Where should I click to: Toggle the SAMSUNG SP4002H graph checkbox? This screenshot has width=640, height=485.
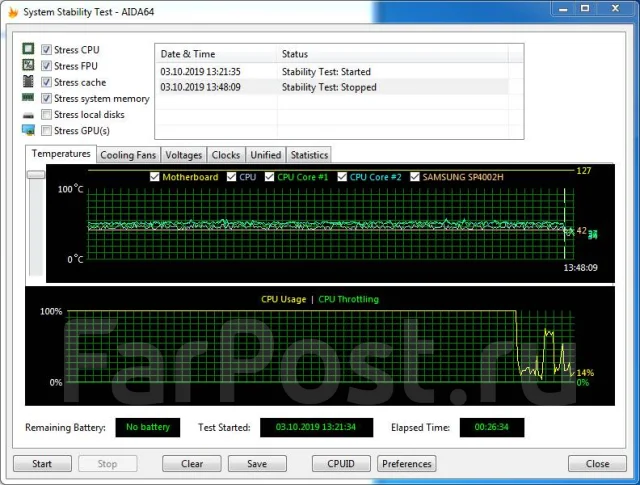pyautogui.click(x=415, y=177)
